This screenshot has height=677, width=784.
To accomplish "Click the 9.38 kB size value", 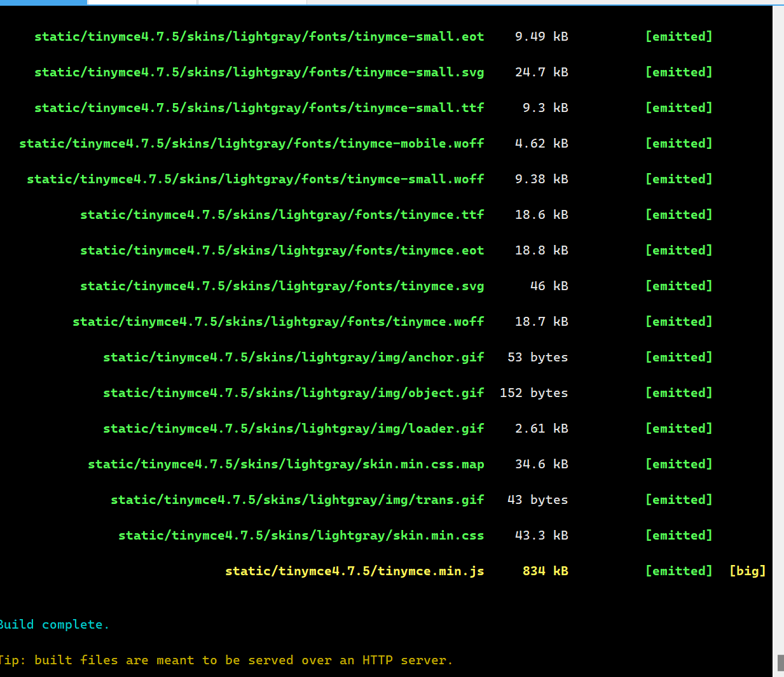I will coord(542,179).
